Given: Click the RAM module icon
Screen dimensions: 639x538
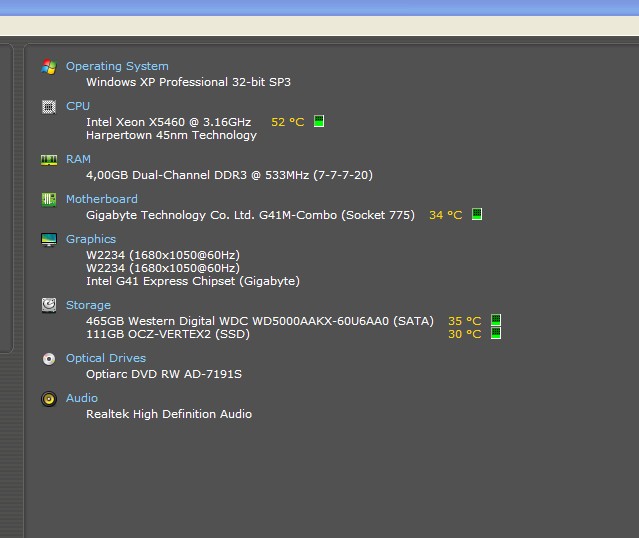Looking at the screenshot, I should point(49,160).
